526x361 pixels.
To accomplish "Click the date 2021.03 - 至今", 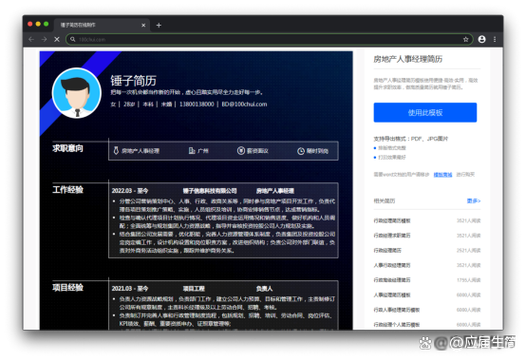I will 130,289.
